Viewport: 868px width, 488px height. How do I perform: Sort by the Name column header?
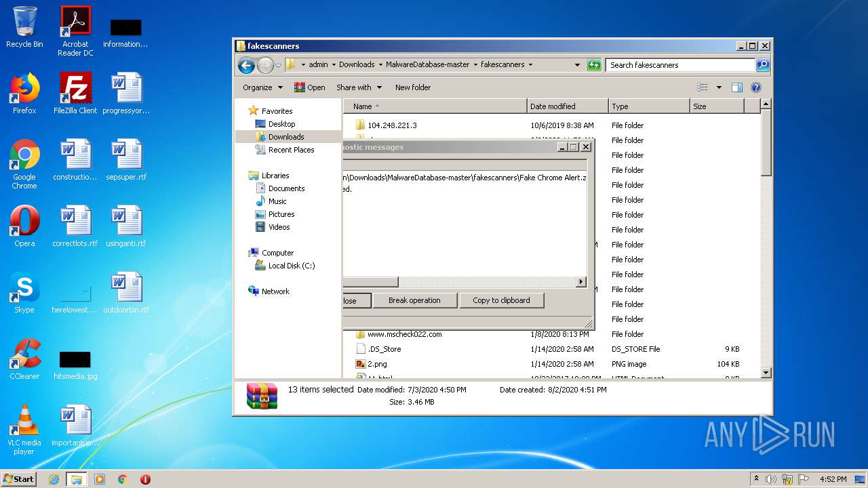pos(435,106)
